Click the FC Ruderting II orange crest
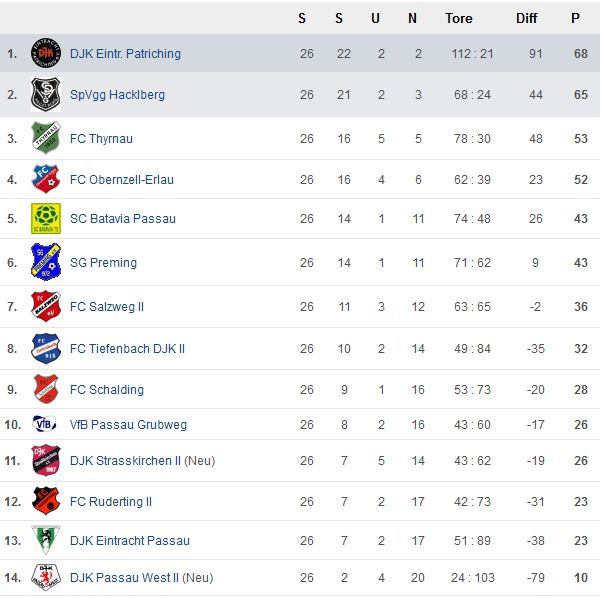Viewport: 603px width, 598px height. [x=46, y=501]
